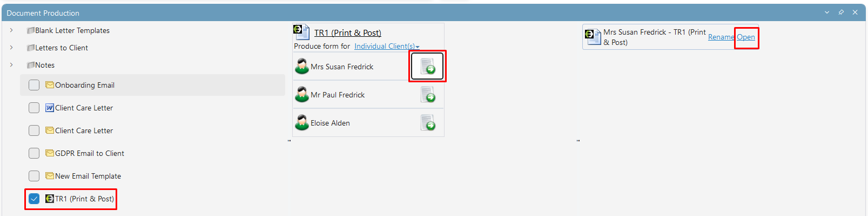Uncheck TR1 (Print & Post) checkbox

(34, 199)
